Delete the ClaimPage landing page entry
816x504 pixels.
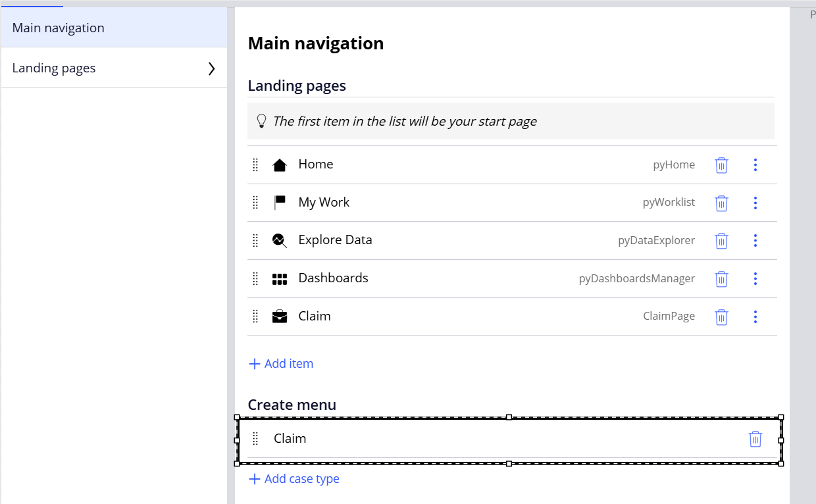[721, 316]
